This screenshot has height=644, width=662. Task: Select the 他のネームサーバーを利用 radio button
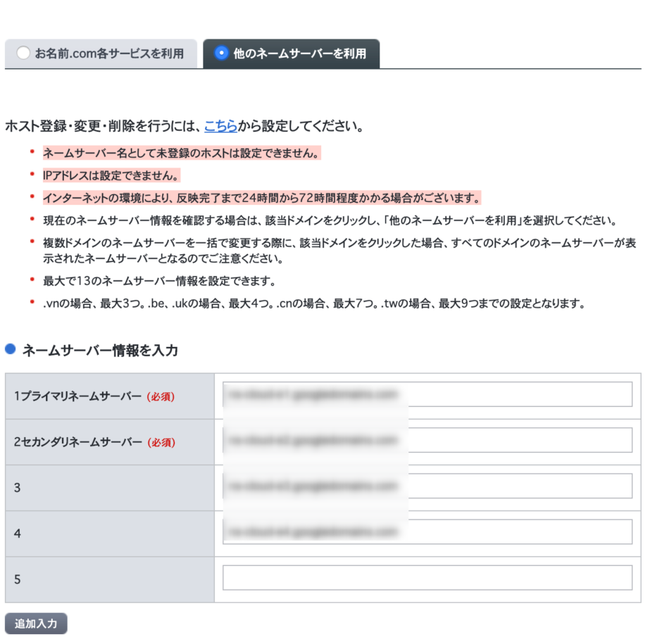click(x=221, y=53)
